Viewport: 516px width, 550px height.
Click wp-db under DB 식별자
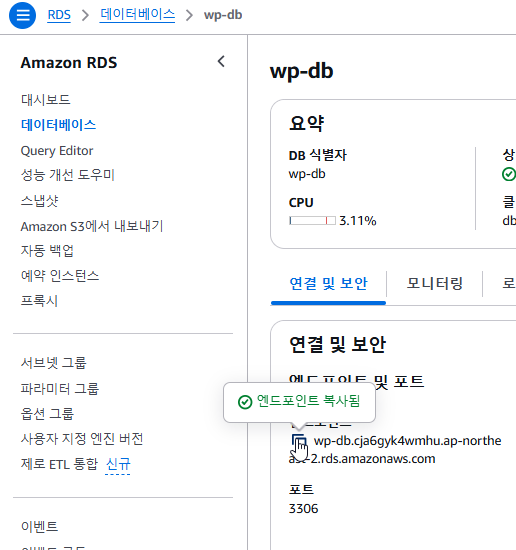point(307,174)
